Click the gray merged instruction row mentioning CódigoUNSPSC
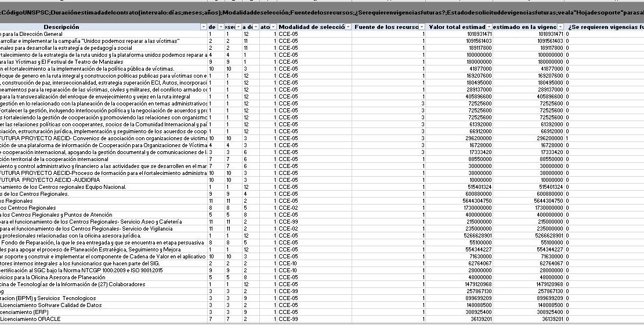This screenshot has width=644, height=325. point(322,13)
